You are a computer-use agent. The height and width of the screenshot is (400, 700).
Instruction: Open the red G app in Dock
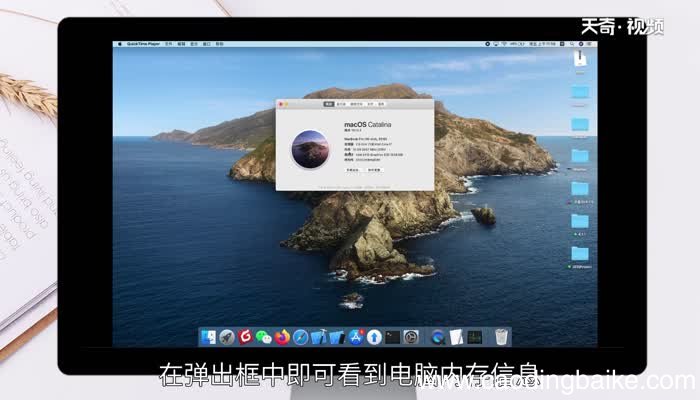tap(245, 337)
